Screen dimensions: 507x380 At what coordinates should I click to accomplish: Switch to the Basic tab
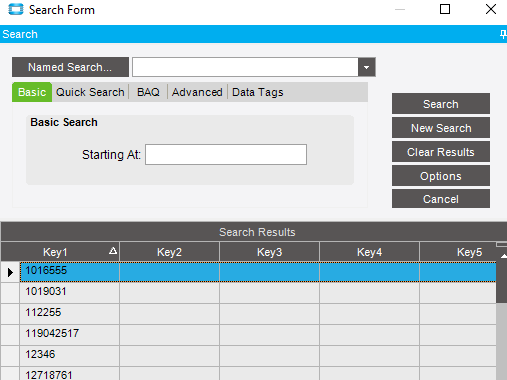32,92
